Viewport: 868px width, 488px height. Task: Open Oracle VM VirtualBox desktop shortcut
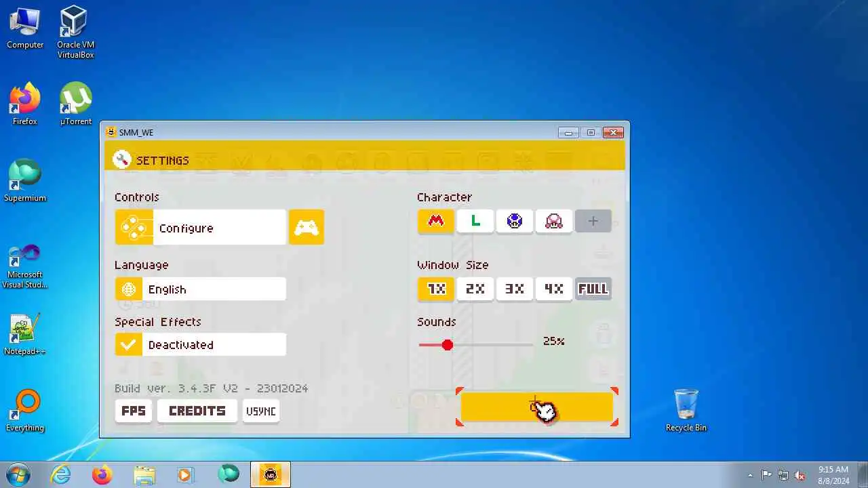[75, 32]
